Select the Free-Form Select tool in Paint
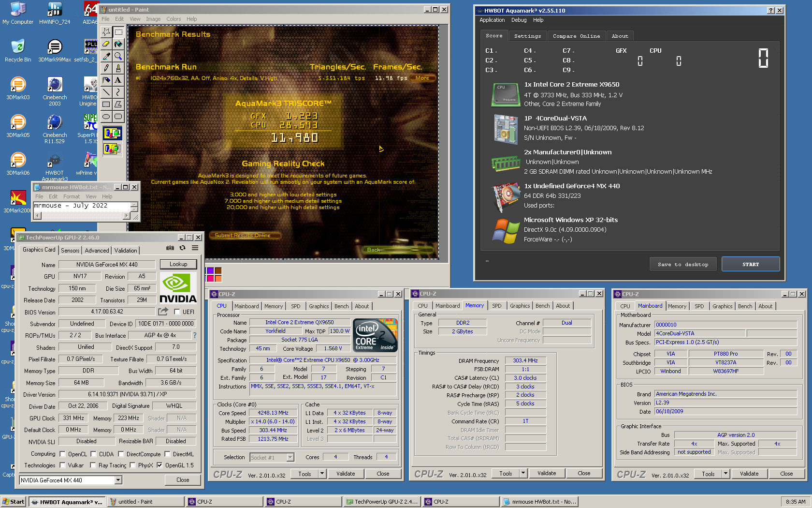 point(106,32)
